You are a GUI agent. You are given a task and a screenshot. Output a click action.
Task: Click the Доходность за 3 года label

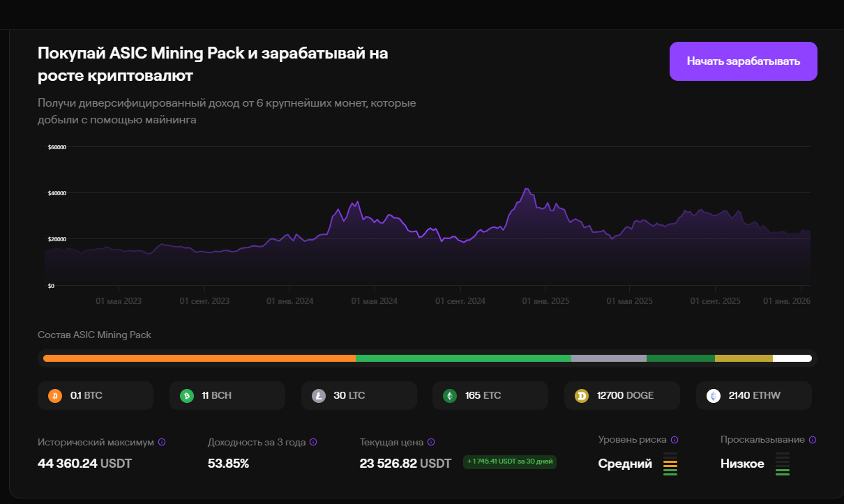[257, 442]
